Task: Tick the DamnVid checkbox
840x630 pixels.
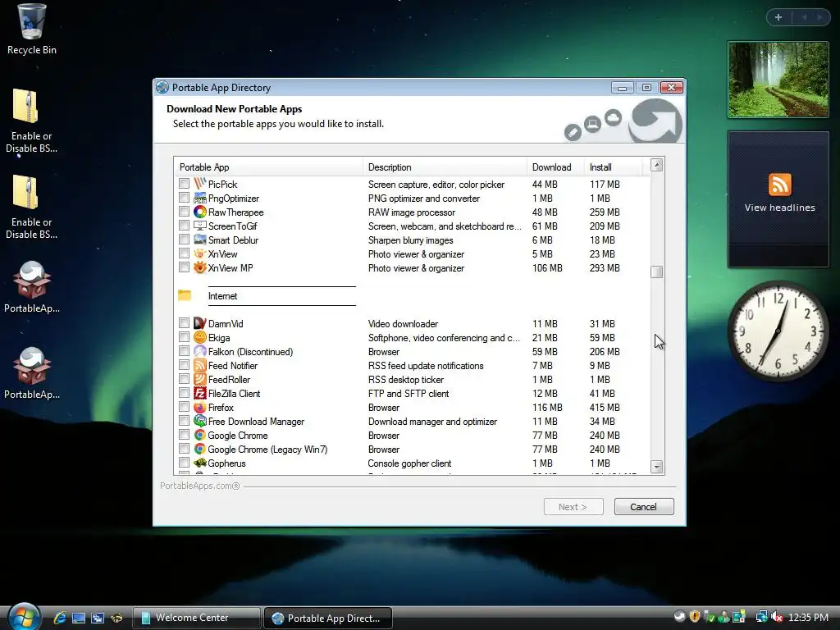Action: tap(184, 323)
